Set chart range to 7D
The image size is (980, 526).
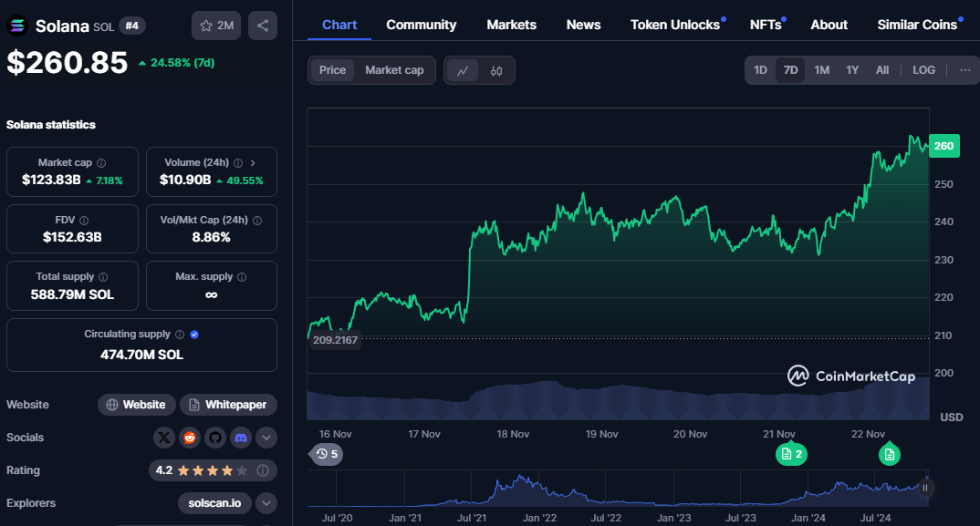tap(790, 70)
